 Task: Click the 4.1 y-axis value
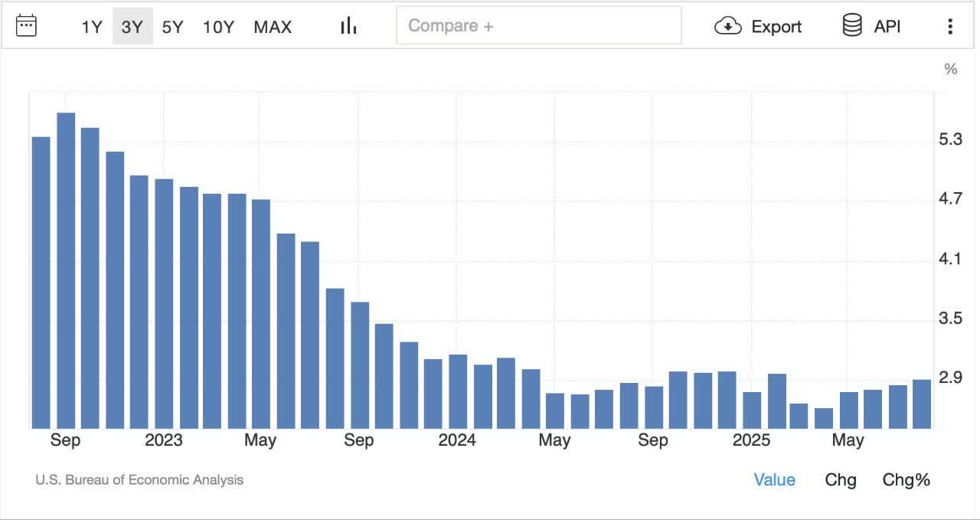pos(950,259)
